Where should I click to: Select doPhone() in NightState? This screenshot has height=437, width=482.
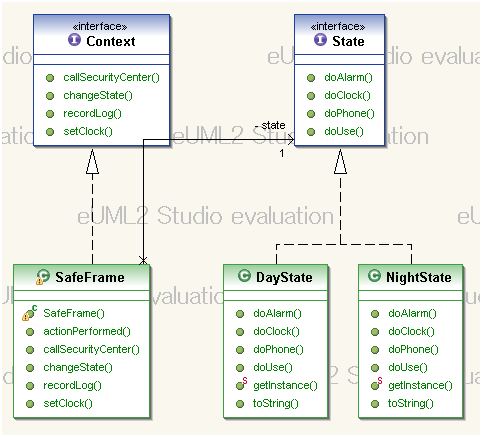413,349
